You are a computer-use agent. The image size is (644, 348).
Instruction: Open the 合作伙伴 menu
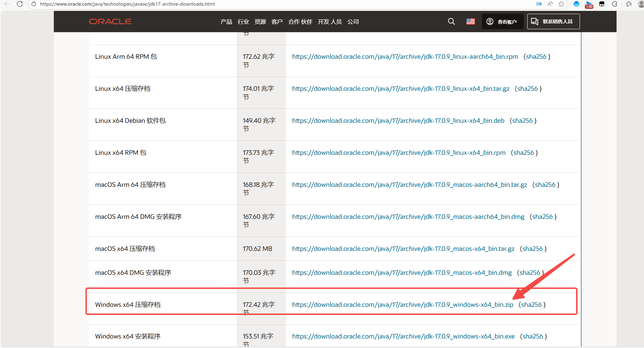[x=300, y=21]
